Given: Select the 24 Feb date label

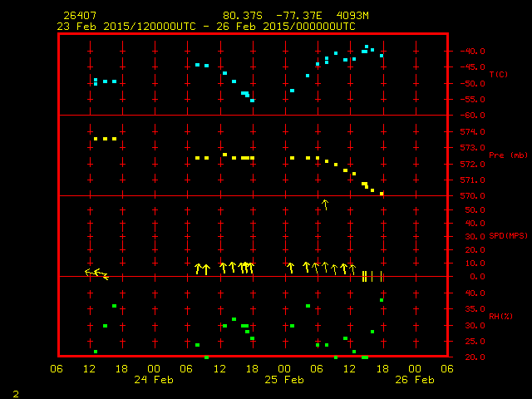Looking at the screenshot, I should point(154,380).
